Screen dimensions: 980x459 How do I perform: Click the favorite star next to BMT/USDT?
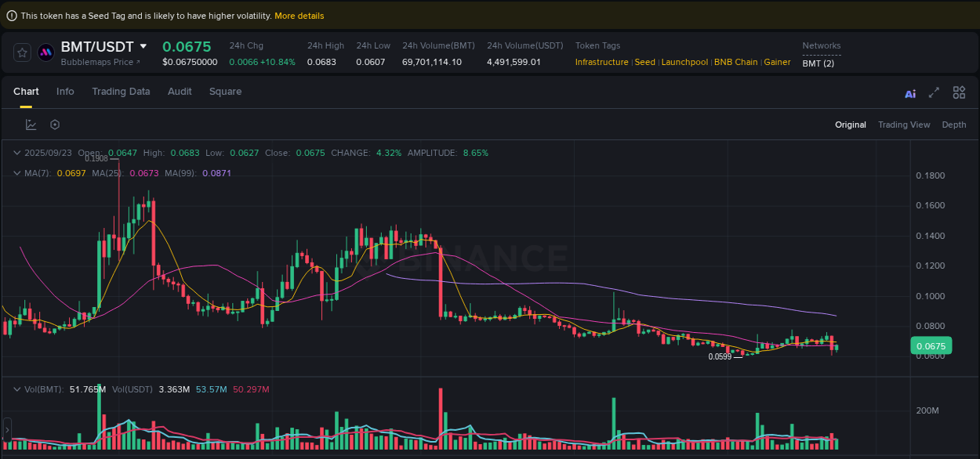[x=22, y=52]
